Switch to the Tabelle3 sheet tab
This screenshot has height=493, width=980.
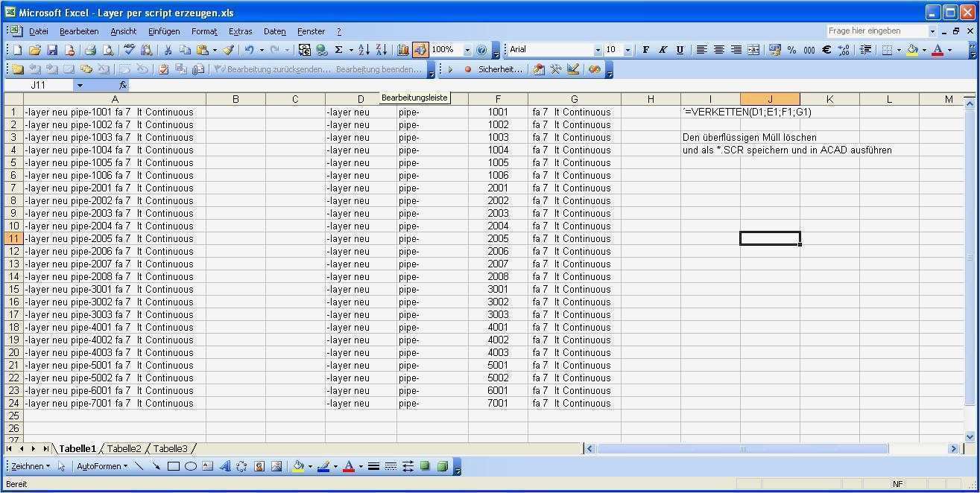[x=171, y=448]
